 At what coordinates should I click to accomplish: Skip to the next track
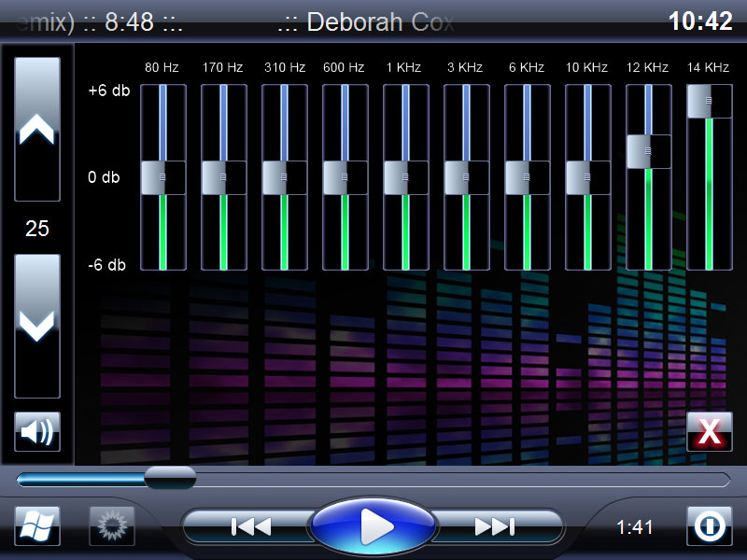[x=494, y=527]
